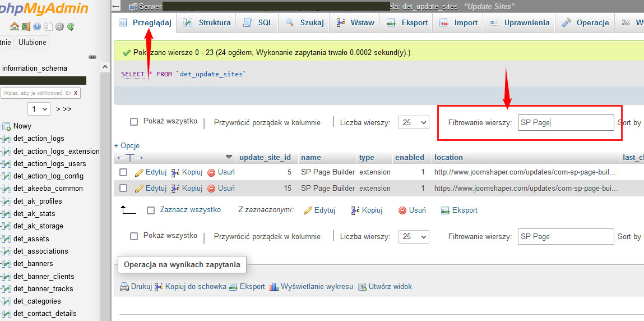
Task: Click Kopiuj do schowka link
Action: click(x=195, y=287)
